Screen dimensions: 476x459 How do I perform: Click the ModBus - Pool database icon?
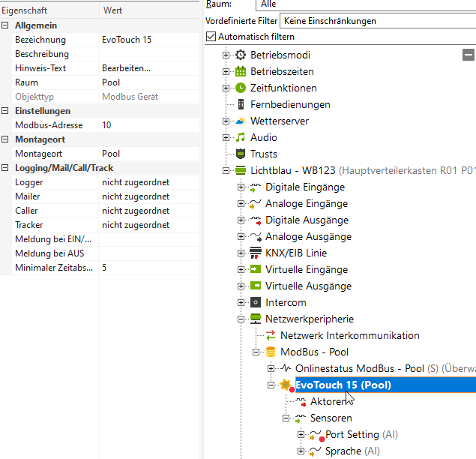(x=271, y=352)
